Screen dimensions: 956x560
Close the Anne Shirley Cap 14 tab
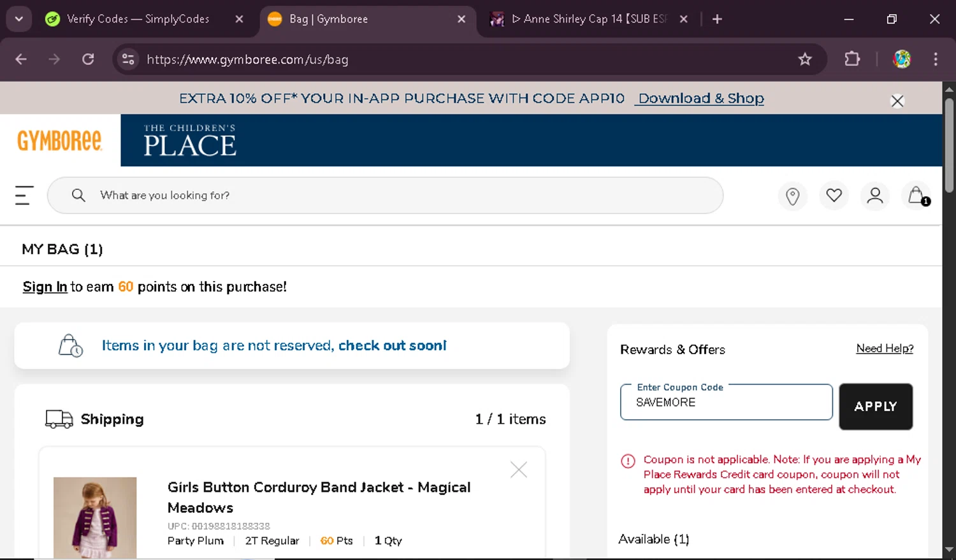[x=683, y=19]
